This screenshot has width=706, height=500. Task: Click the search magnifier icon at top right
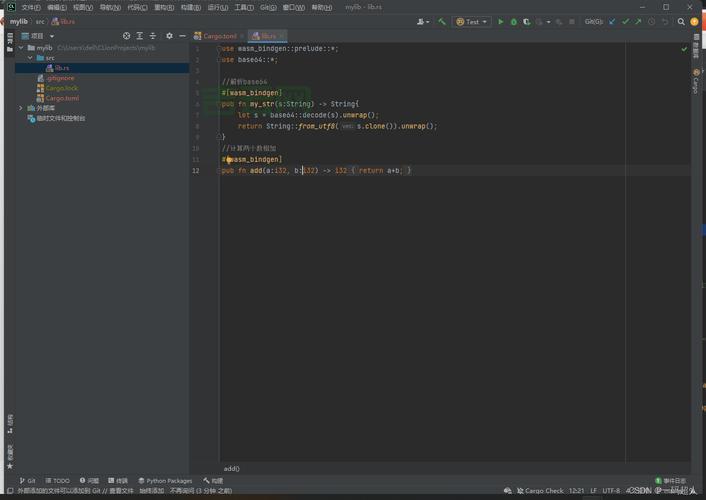point(682,21)
